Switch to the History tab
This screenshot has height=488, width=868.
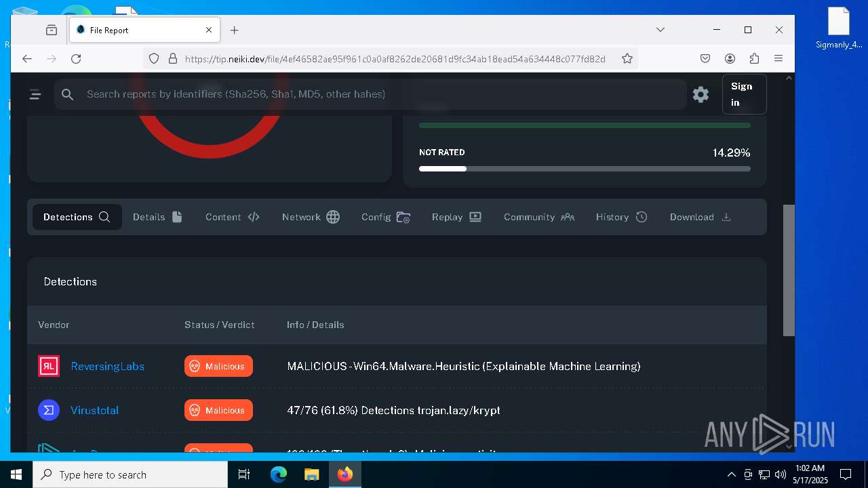point(621,217)
